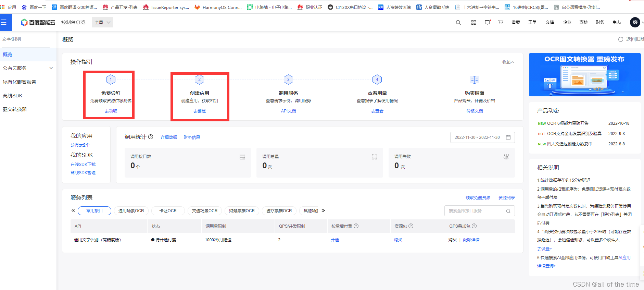The height and width of the screenshot is (290, 644).
Task: Click the icon in the 调用失败 card
Action: (506, 157)
